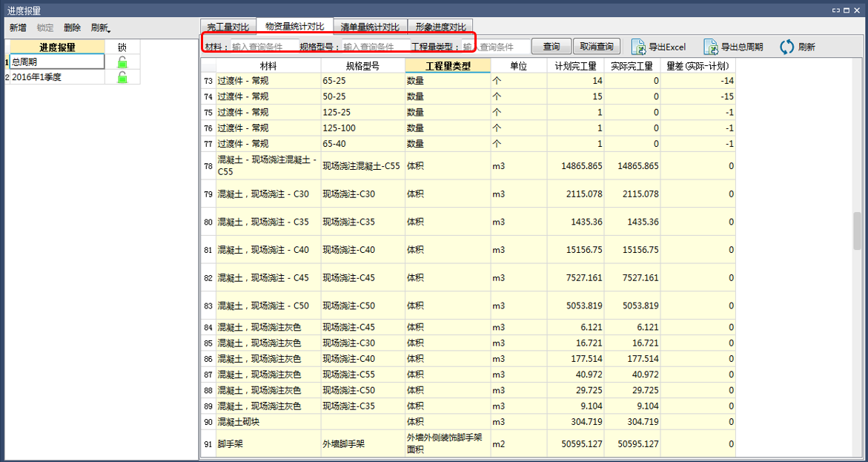Screen dimensions: 868x462
Task: Click the blue 刷新 refresh arrows icon
Action: [x=787, y=47]
